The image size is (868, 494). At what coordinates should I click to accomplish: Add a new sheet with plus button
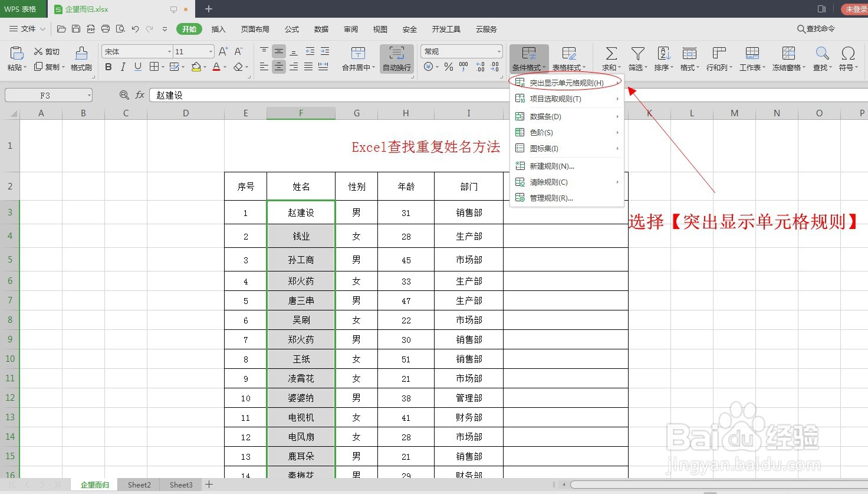pyautogui.click(x=209, y=485)
